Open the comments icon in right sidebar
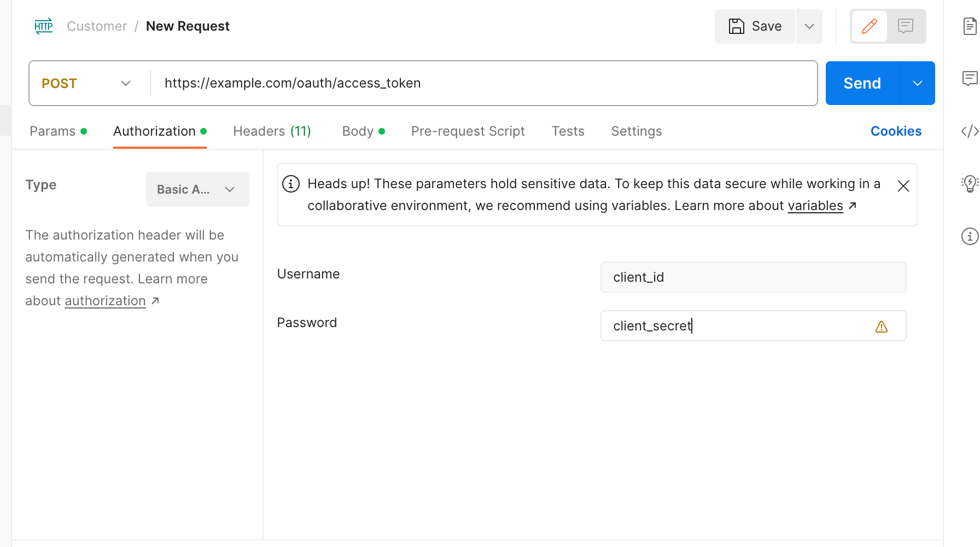Image resolution: width=980 pixels, height=547 pixels. point(969,79)
